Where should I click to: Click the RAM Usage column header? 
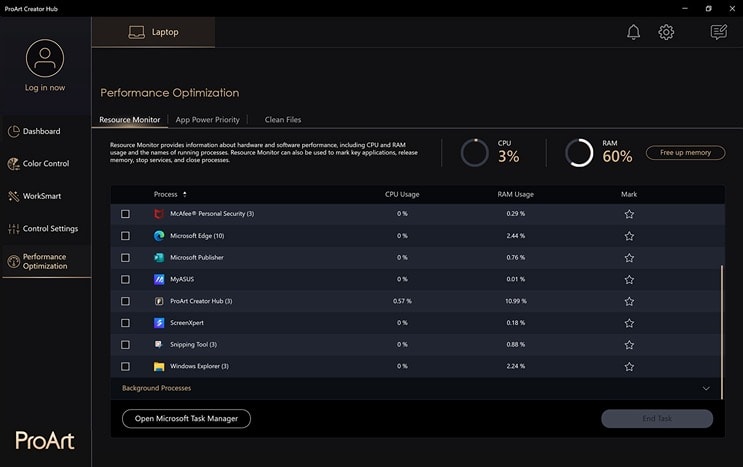515,194
